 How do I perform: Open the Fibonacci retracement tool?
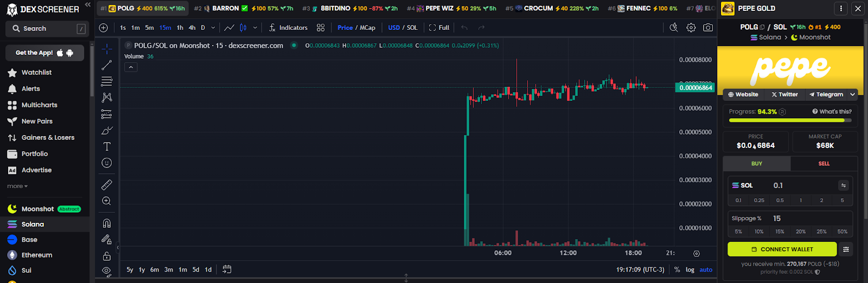point(107,81)
